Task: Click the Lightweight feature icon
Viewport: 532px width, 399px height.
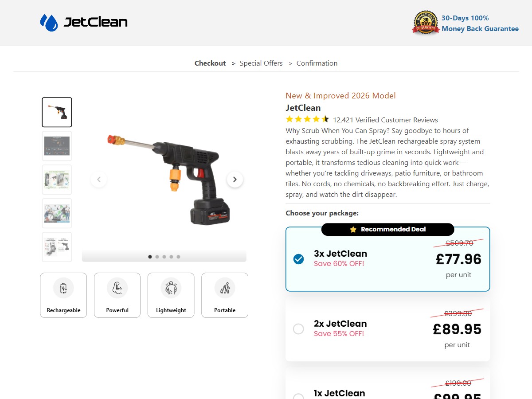Action: pos(171,288)
